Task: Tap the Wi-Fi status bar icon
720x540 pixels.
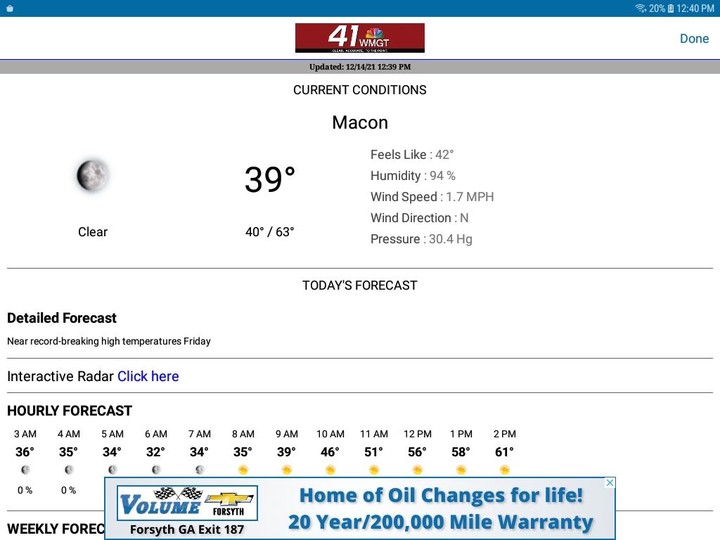Action: (x=640, y=8)
